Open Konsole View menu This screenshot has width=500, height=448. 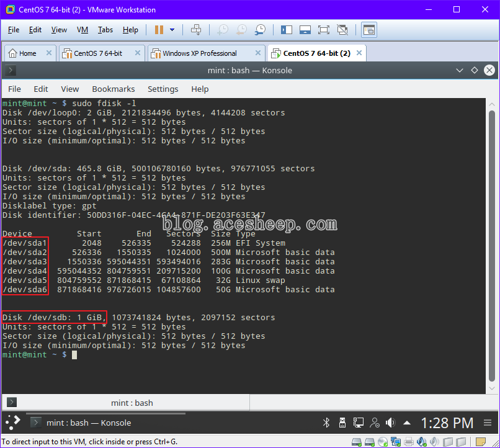(x=70, y=89)
